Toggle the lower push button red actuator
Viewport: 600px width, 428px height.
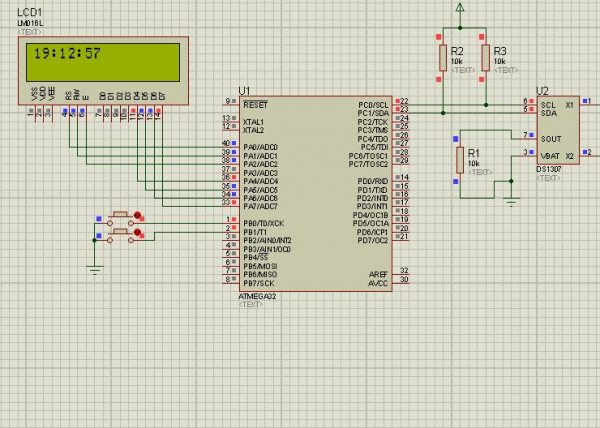[137, 232]
